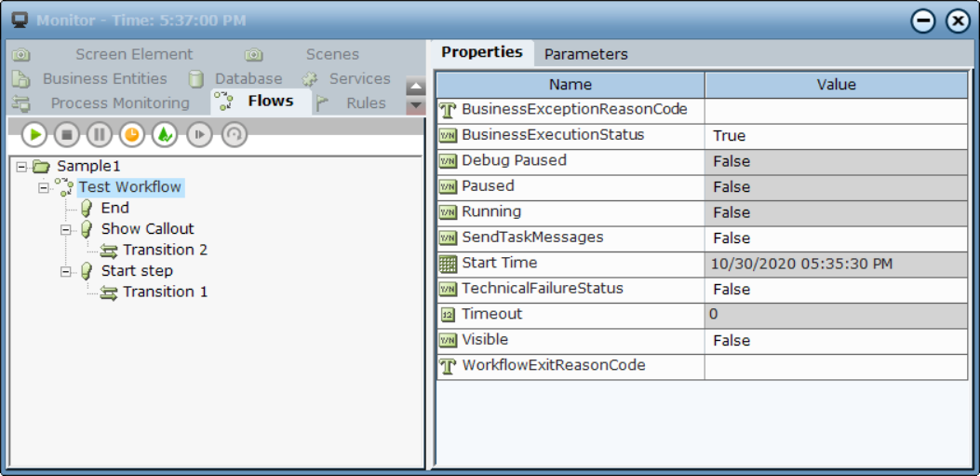Click the Stop flow toolbar button
Image resolution: width=980 pixels, height=476 pixels.
click(66, 135)
